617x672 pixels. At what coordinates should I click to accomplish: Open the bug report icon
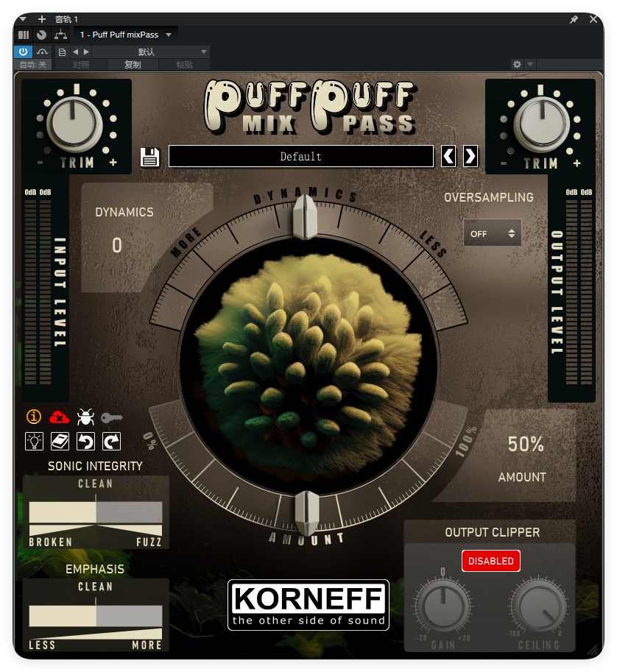click(x=85, y=417)
